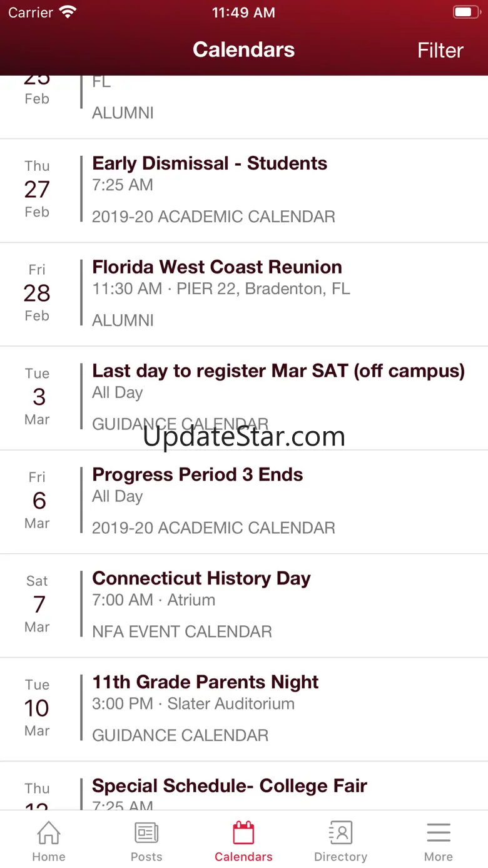Open the More hamburger menu icon
The width and height of the screenshot is (488, 868).
pos(438,833)
